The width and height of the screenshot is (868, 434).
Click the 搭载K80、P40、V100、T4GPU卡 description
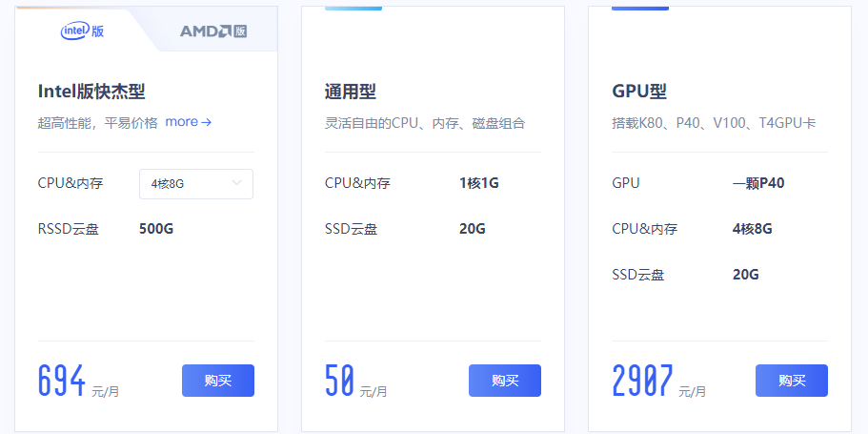click(x=714, y=122)
